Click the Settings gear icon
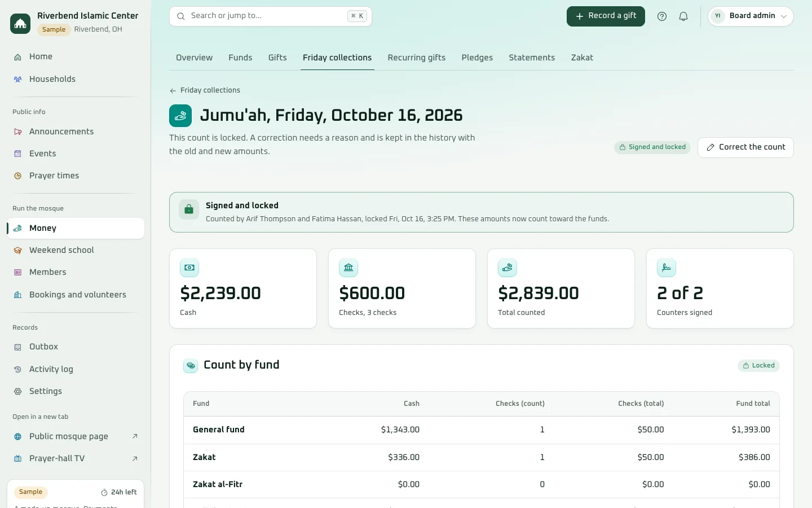812x508 pixels. 18,392
